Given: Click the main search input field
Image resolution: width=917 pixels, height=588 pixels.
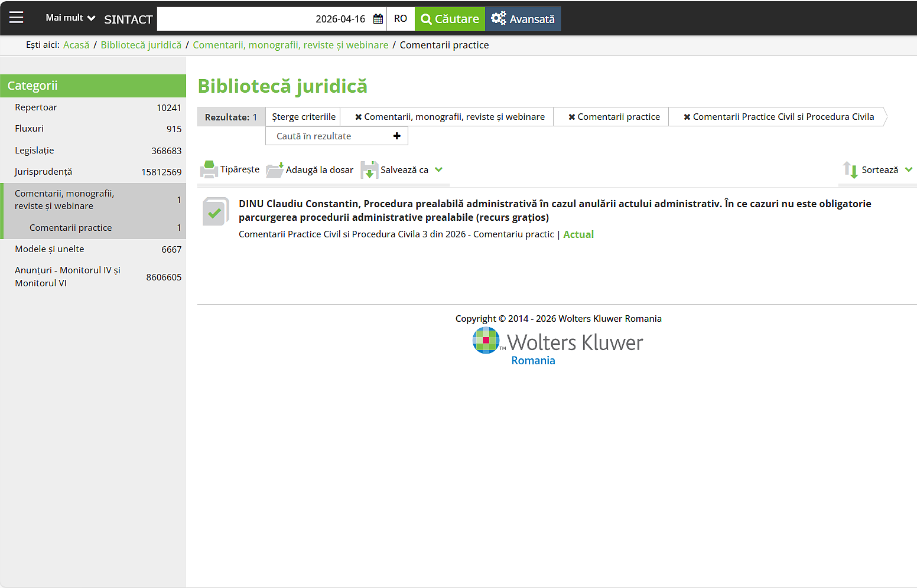Looking at the screenshot, I should pos(236,19).
